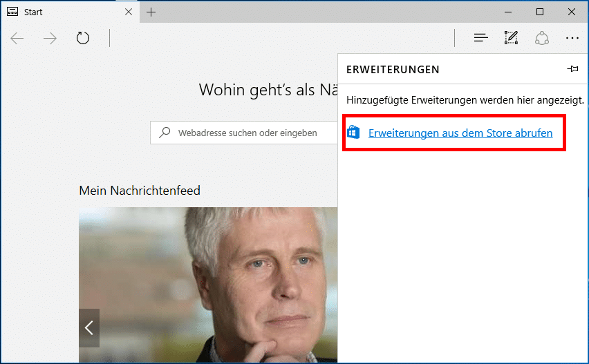Click the ERWEITERUNGEN panel title

(x=393, y=70)
